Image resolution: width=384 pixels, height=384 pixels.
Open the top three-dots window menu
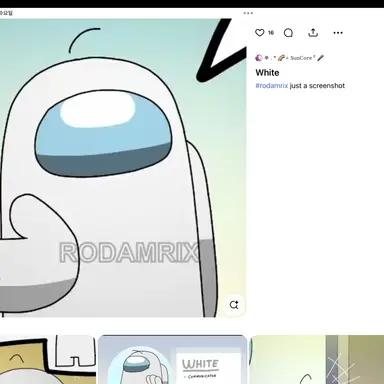[x=248, y=13]
